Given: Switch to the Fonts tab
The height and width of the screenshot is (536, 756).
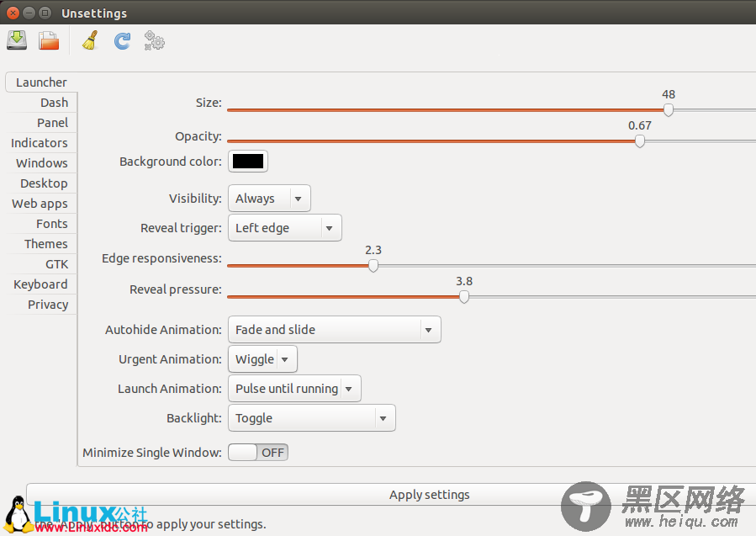Looking at the screenshot, I should click(41, 225).
